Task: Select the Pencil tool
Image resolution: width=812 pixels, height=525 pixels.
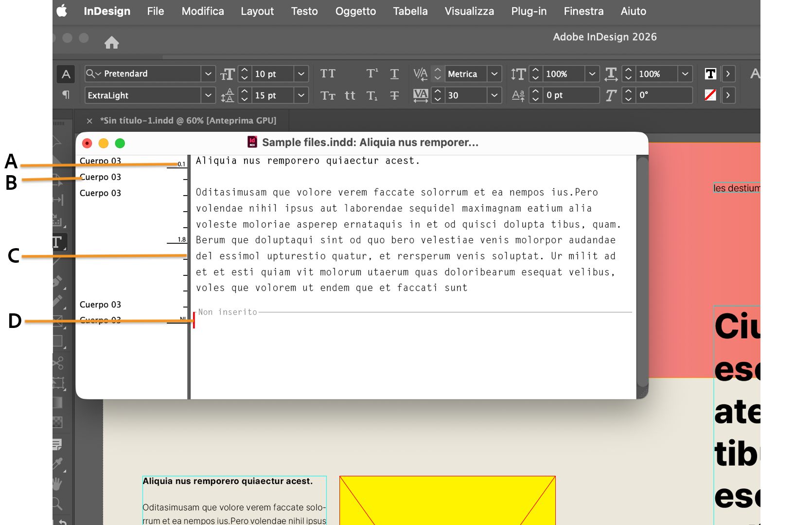Action: pyautogui.click(x=58, y=301)
